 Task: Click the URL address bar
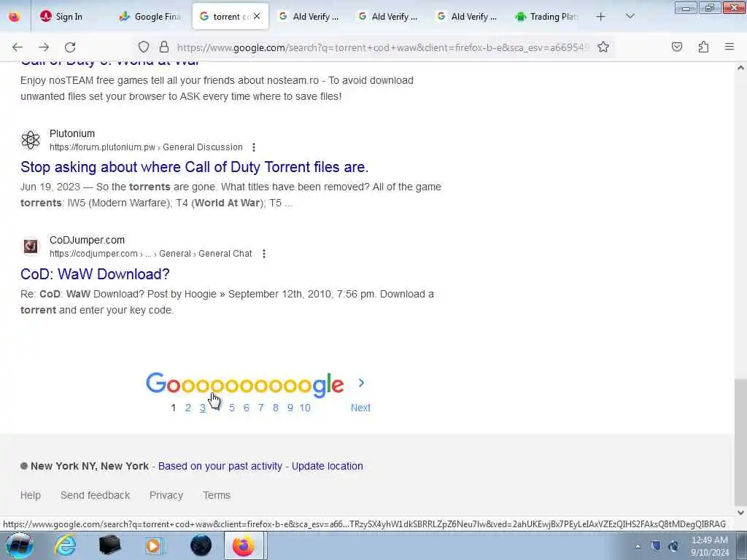point(382,47)
